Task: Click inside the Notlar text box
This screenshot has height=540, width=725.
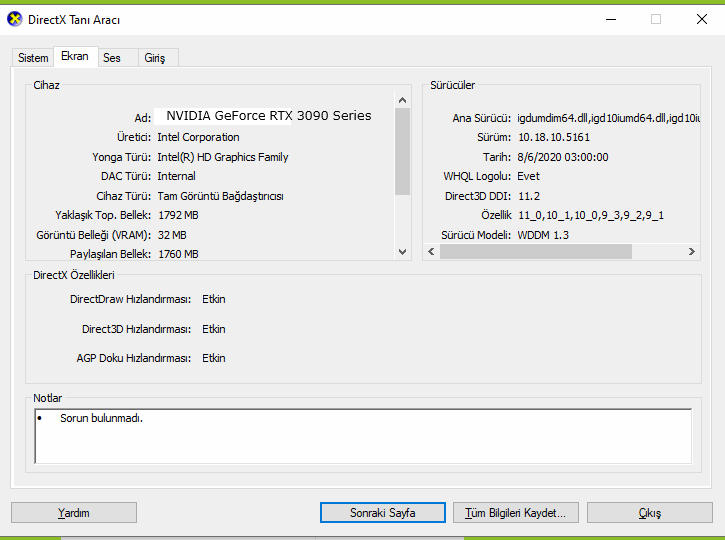Action: [363, 436]
